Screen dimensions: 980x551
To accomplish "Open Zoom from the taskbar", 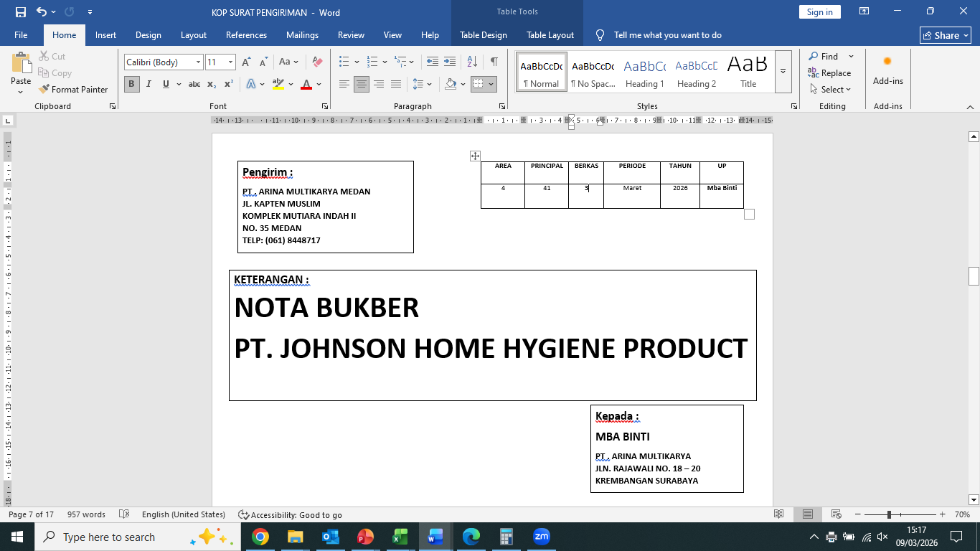I will 541,537.
